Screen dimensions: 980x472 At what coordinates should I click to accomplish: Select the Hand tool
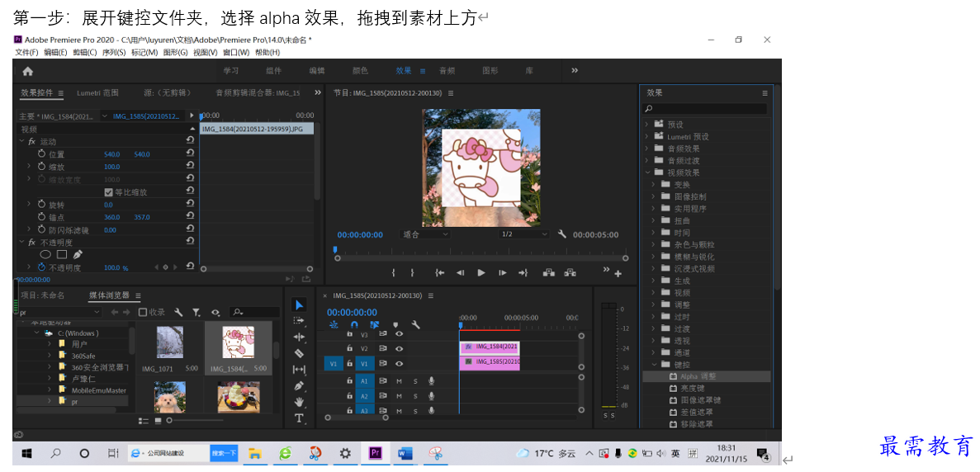click(x=300, y=402)
